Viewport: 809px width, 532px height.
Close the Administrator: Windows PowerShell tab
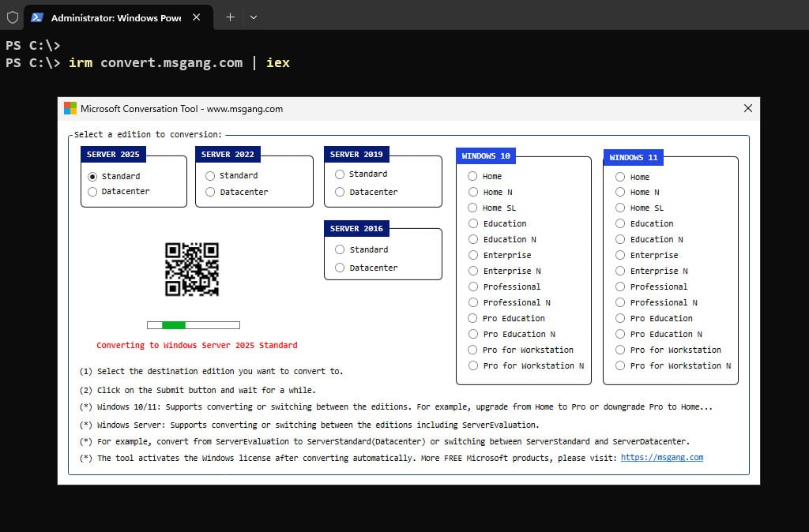196,17
